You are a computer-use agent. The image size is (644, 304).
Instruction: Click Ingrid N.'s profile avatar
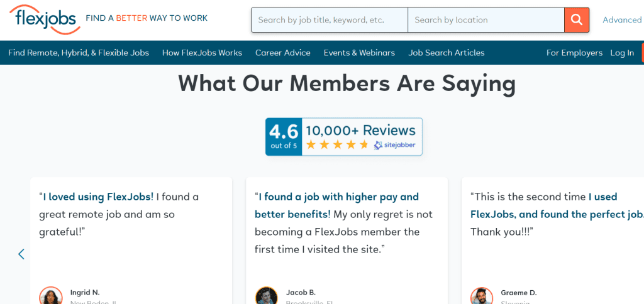click(51, 296)
